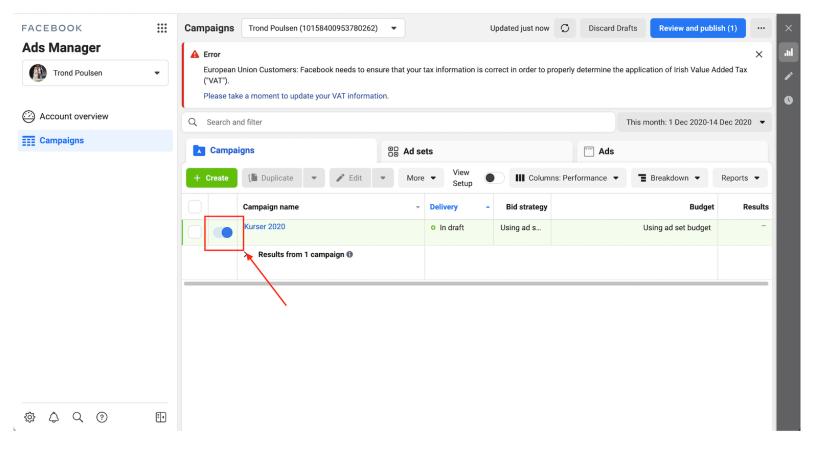This screenshot has width=814, height=460.
Task: Open Columns: Performance dropdown
Action: point(567,178)
